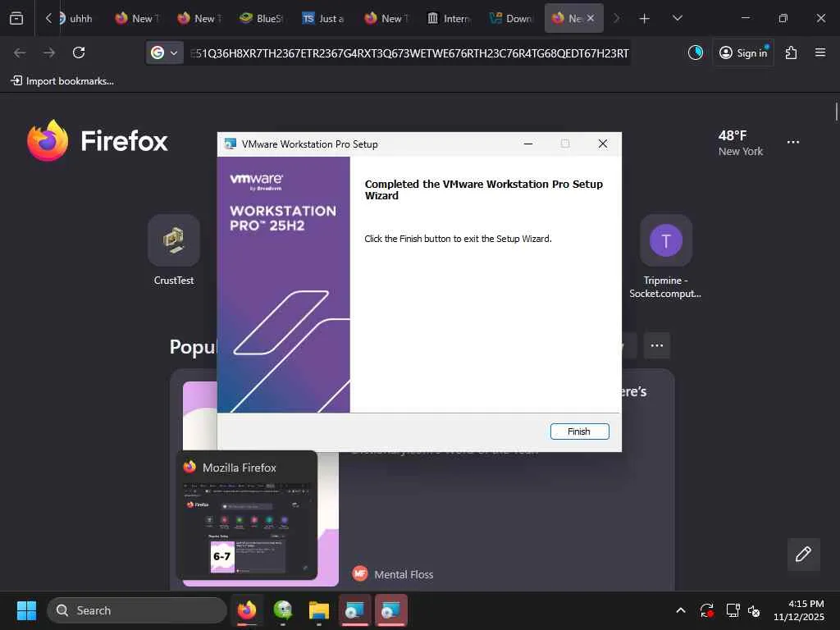Image resolution: width=840 pixels, height=630 pixels.
Task: Switch to the Just a tab
Action: [323, 18]
